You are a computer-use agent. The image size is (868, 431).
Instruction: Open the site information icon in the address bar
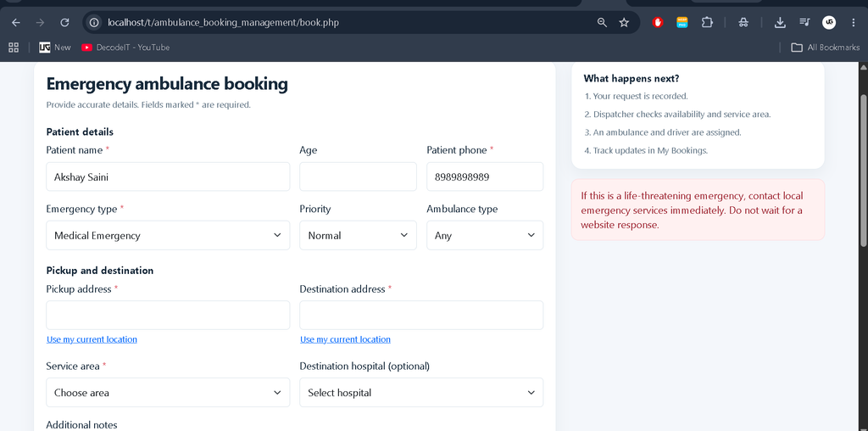coord(95,23)
